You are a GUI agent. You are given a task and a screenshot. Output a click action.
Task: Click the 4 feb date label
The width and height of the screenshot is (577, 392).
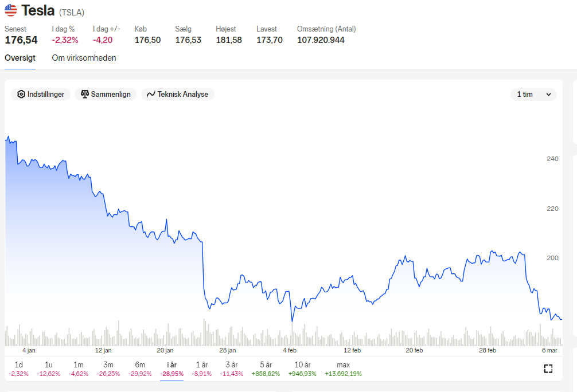pyautogui.click(x=290, y=350)
